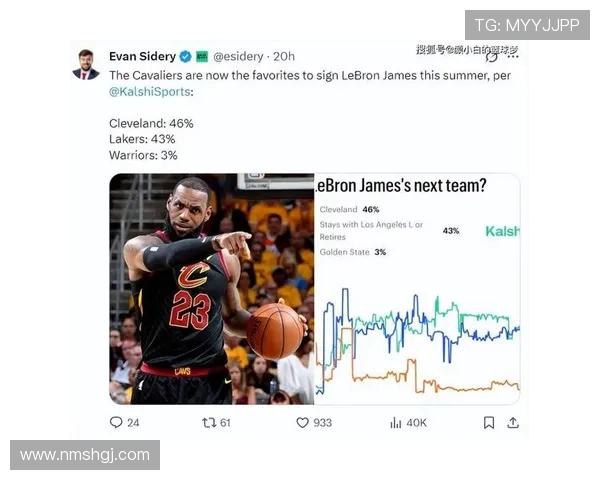600x480 pixels.
Task: Click the 61 reposts count
Action: [225, 423]
